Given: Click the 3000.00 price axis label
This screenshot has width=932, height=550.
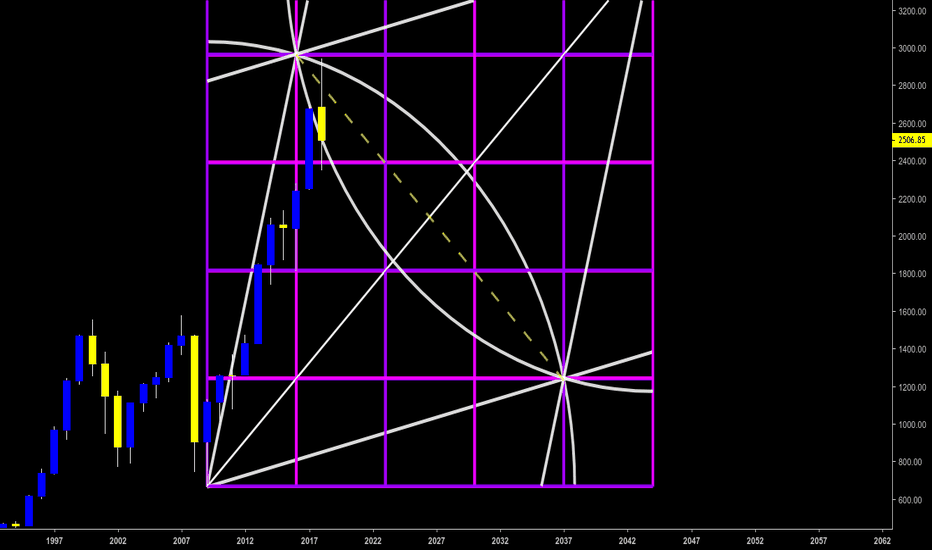Looking at the screenshot, I should [x=912, y=49].
